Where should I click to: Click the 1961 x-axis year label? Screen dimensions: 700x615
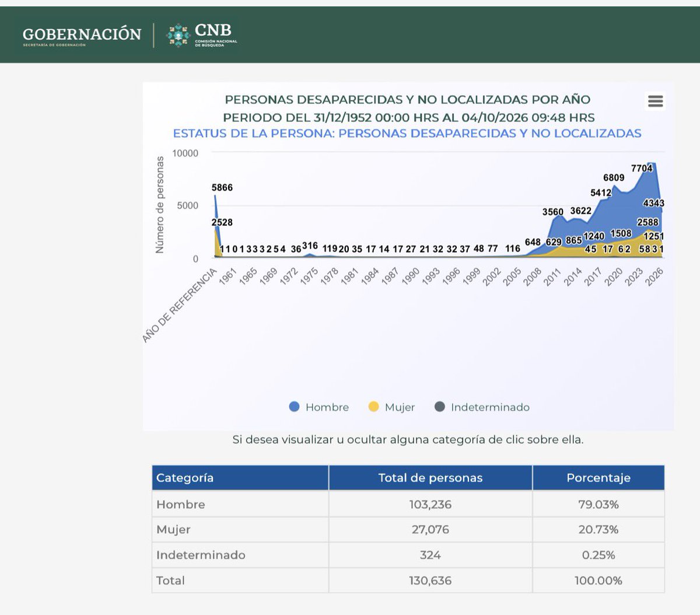[227, 277]
